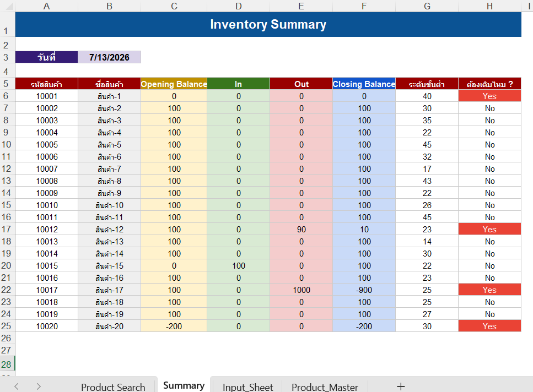Viewport: 533px width, 392px height.
Task: Select the Opening Balance header cell
Action: (174, 84)
